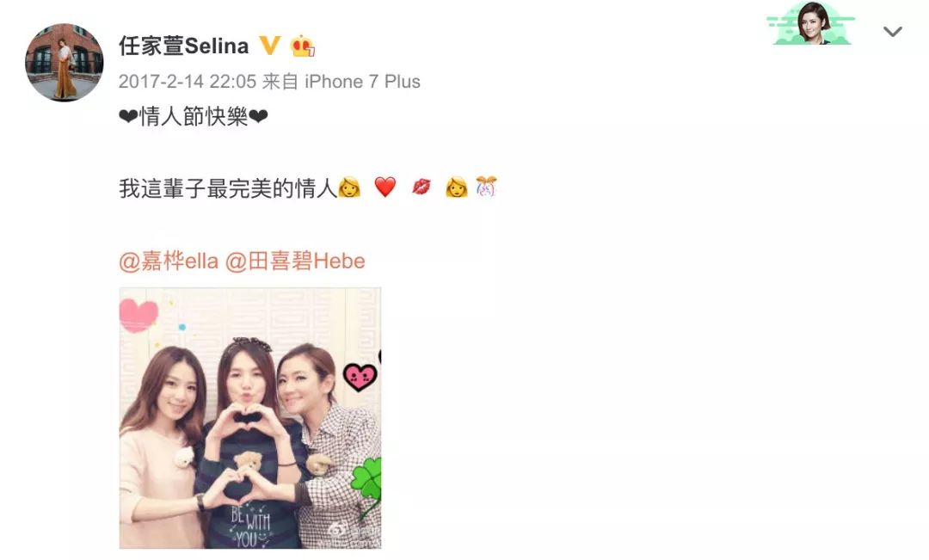Viewport: 929px width, 560px height.
Task: Open the round profile avatar photo
Action: [x=64, y=62]
